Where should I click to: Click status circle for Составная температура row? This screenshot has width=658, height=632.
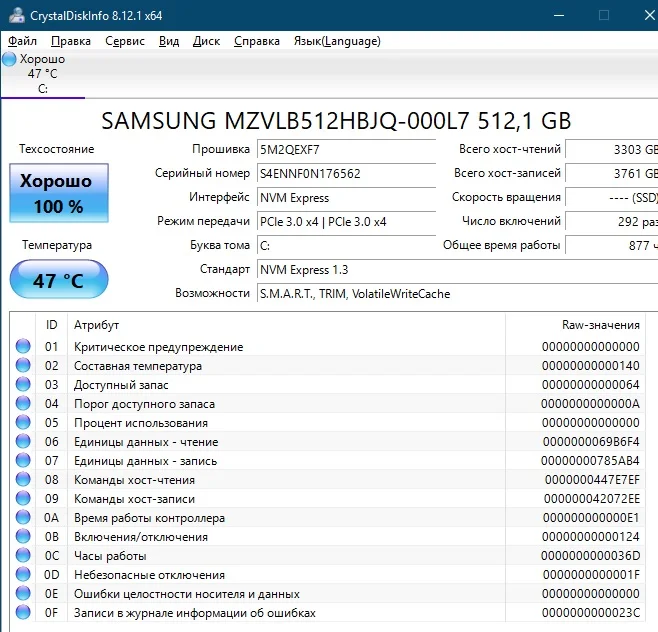[23, 365]
